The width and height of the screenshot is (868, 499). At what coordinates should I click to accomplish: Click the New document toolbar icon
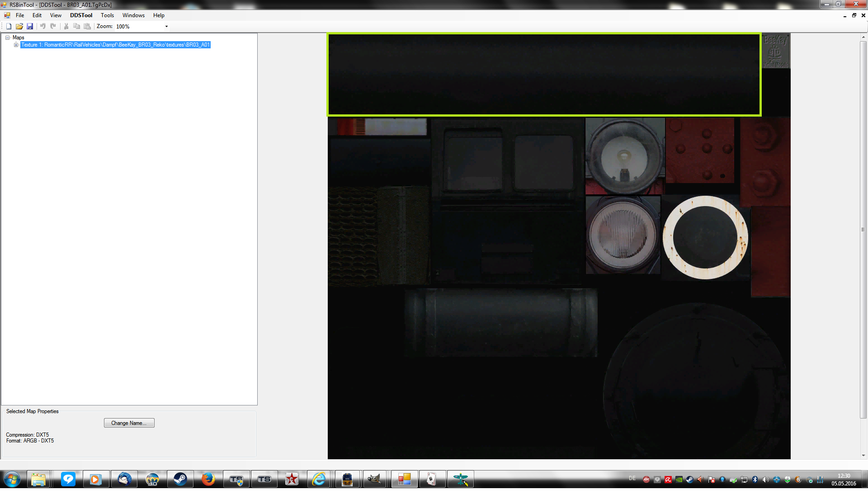(x=9, y=26)
